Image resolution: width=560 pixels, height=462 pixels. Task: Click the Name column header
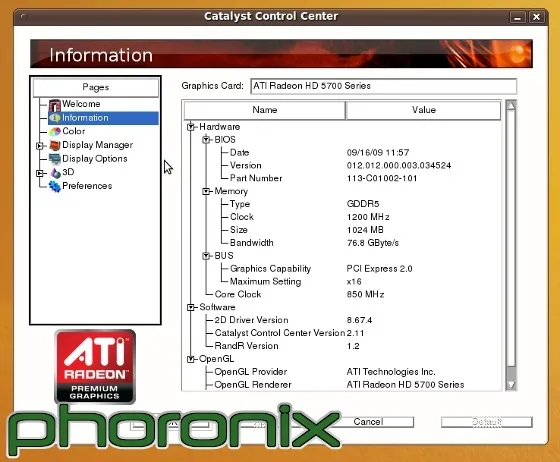pyautogui.click(x=265, y=110)
